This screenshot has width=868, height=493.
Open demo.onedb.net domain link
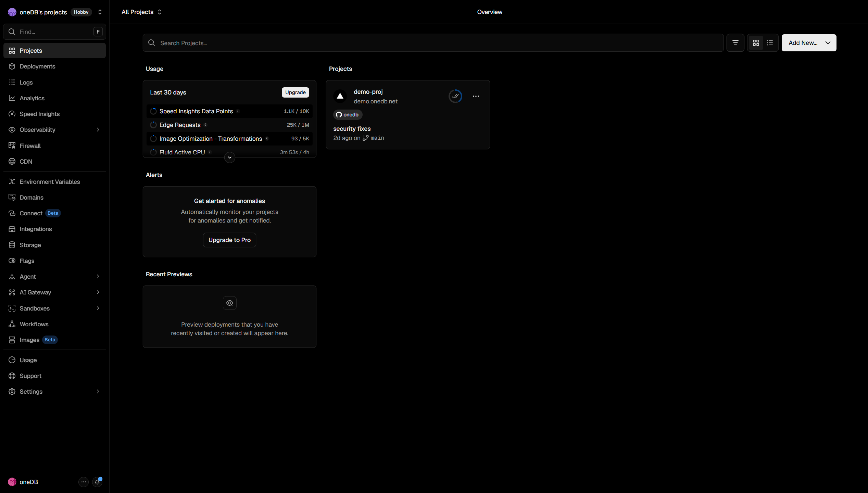click(x=376, y=101)
